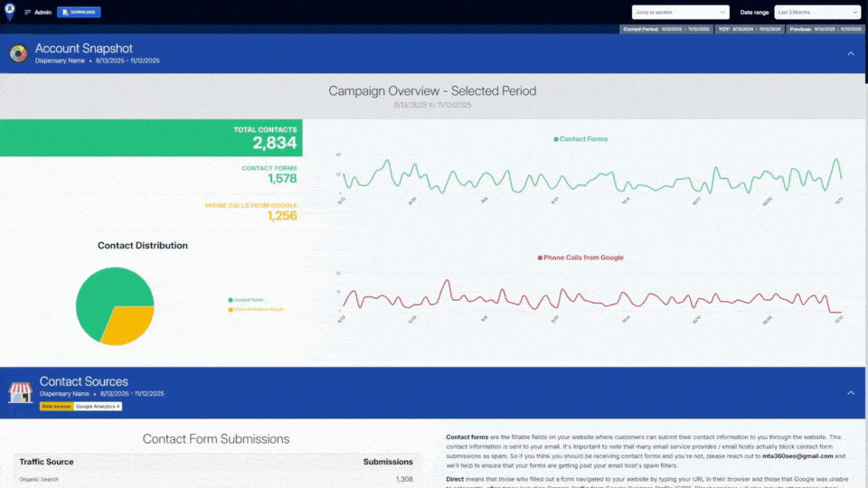Click the Submissions column header
The width and height of the screenshot is (868, 488).
pyautogui.click(x=387, y=462)
